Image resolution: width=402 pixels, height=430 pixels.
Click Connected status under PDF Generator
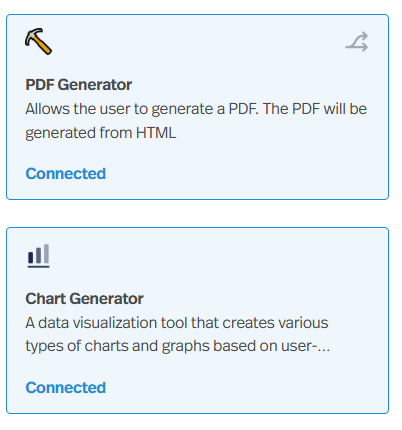click(66, 174)
